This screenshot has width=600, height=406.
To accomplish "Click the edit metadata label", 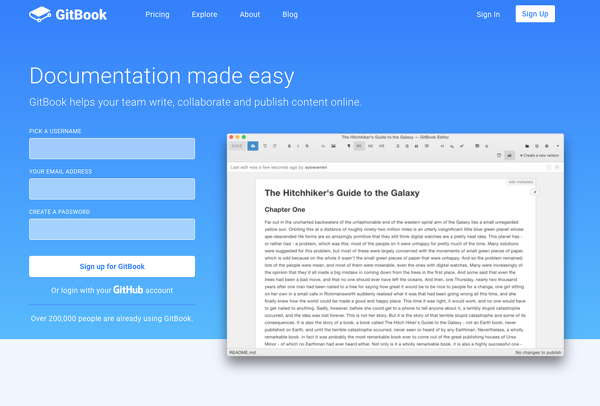I will coord(520,182).
